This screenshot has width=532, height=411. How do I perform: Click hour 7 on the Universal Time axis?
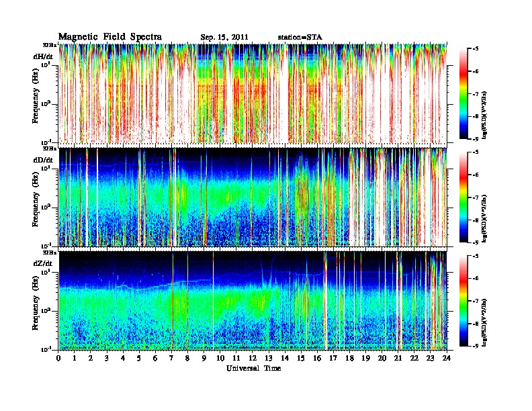pyautogui.click(x=172, y=358)
